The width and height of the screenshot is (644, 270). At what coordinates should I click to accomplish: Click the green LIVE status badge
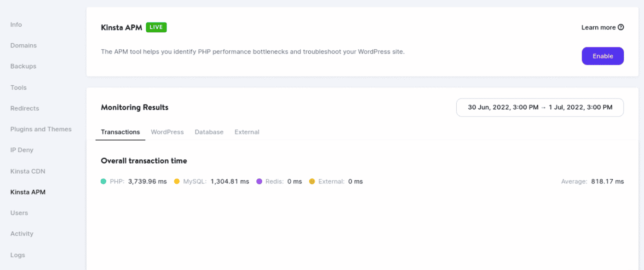(x=156, y=27)
